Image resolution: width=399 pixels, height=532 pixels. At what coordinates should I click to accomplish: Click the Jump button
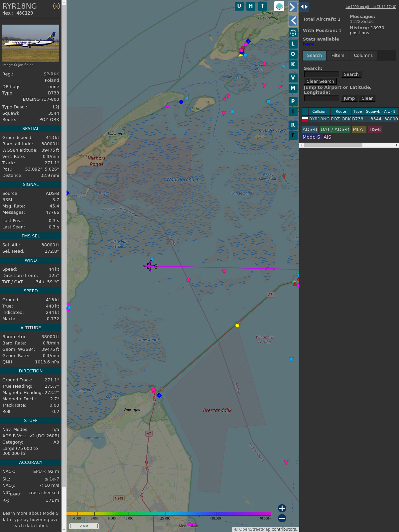[x=349, y=98]
